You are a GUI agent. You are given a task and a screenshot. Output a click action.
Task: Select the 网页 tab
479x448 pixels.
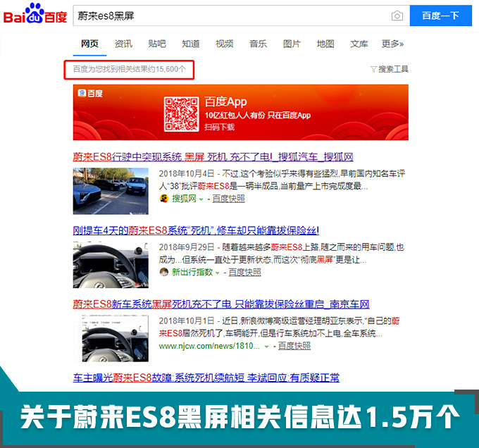click(x=90, y=44)
